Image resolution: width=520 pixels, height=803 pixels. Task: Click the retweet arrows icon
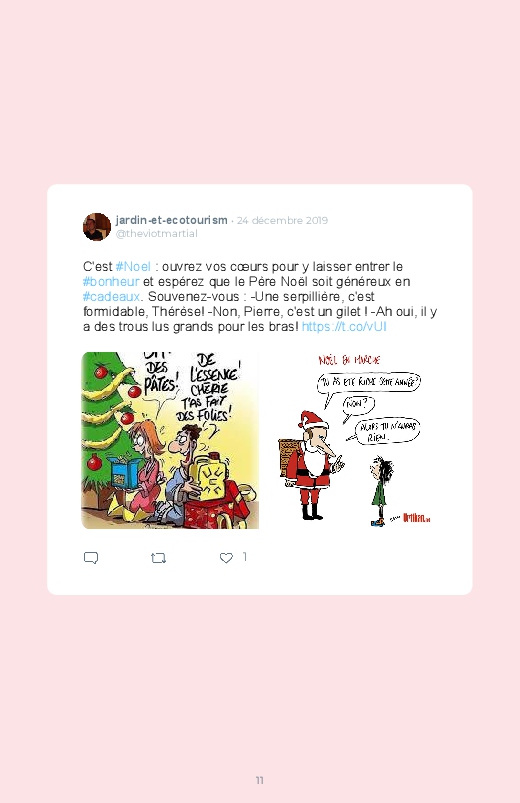pyautogui.click(x=158, y=558)
